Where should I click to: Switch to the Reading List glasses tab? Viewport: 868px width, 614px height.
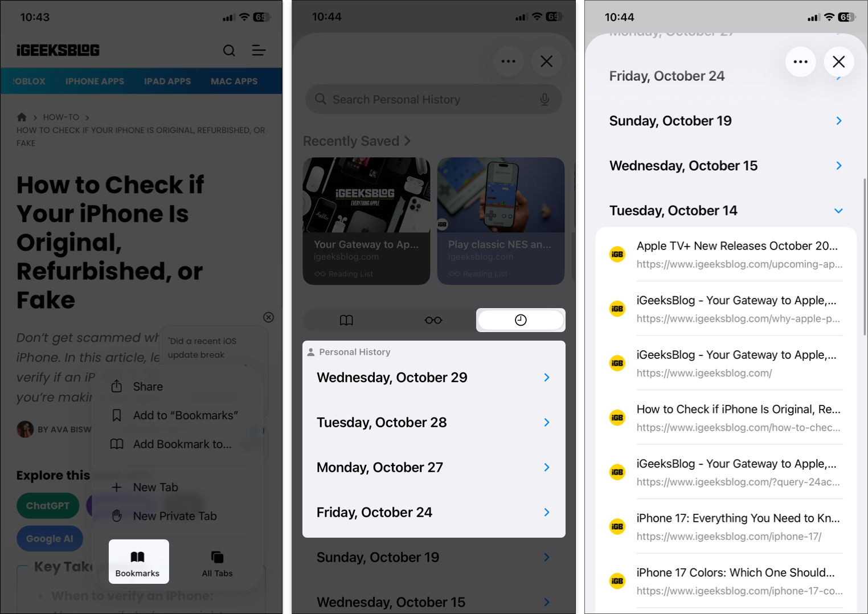pyautogui.click(x=433, y=320)
